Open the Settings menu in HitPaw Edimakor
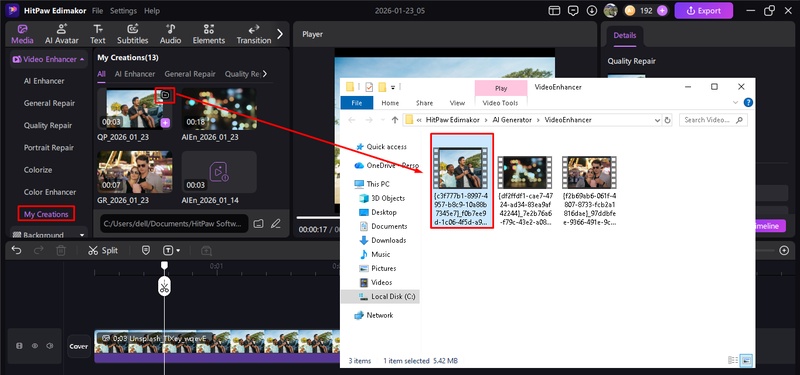800x375 pixels. tap(123, 11)
